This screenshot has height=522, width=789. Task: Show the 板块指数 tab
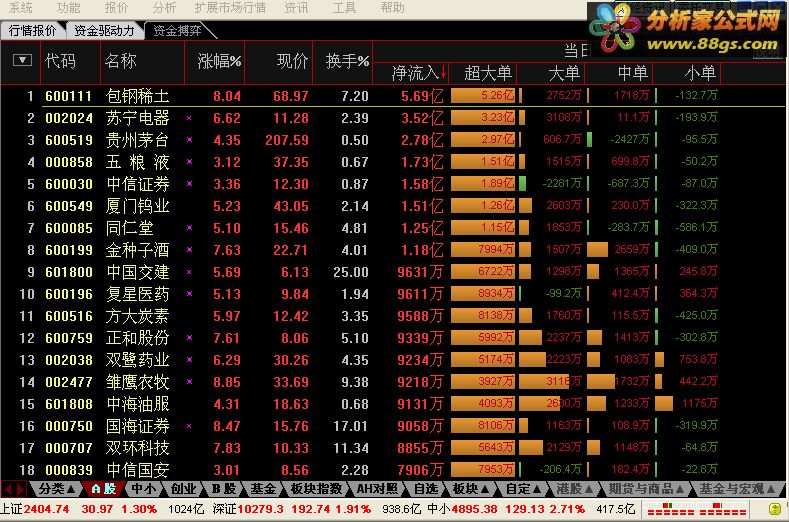[x=317, y=489]
